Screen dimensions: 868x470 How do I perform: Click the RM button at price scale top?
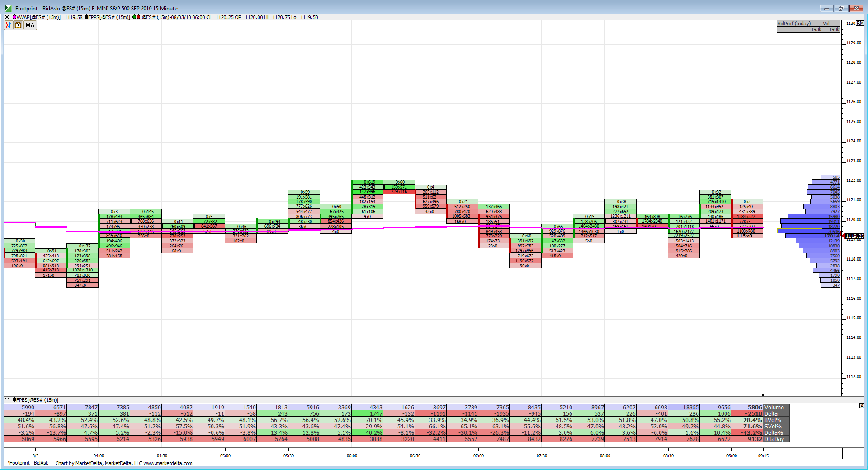point(859,23)
